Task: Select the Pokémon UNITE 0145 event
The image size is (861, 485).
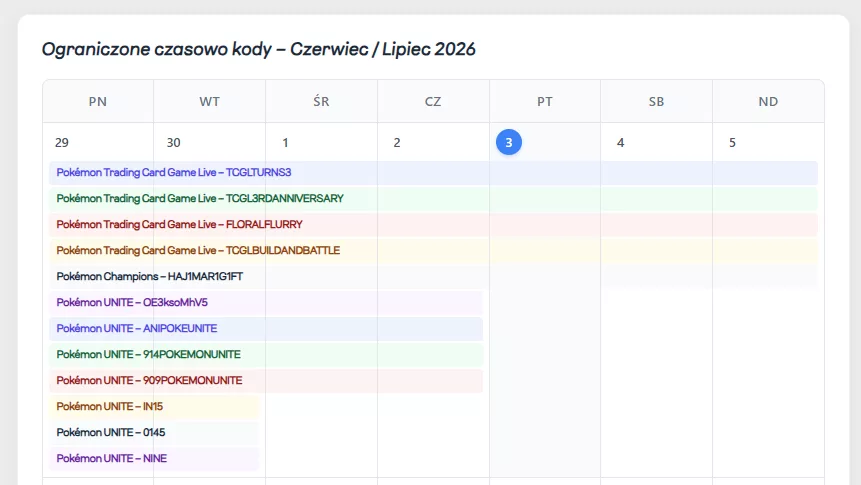Action: click(154, 432)
